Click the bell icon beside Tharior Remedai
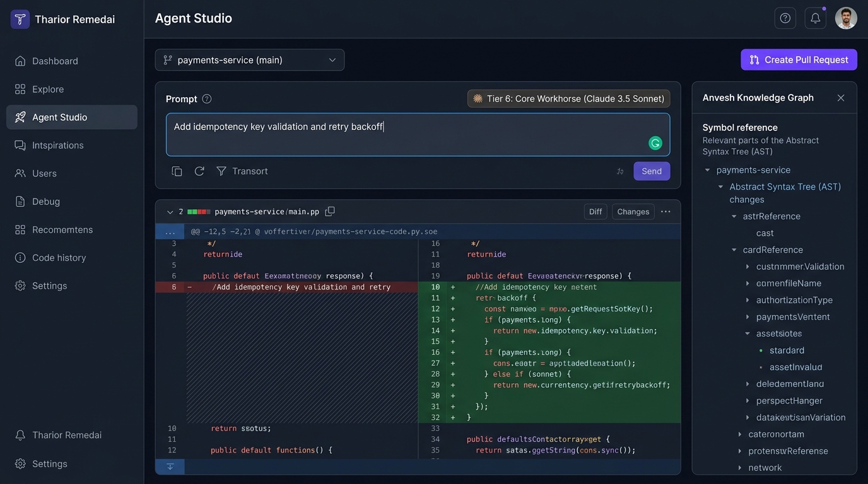The width and height of the screenshot is (868, 484). [x=20, y=435]
